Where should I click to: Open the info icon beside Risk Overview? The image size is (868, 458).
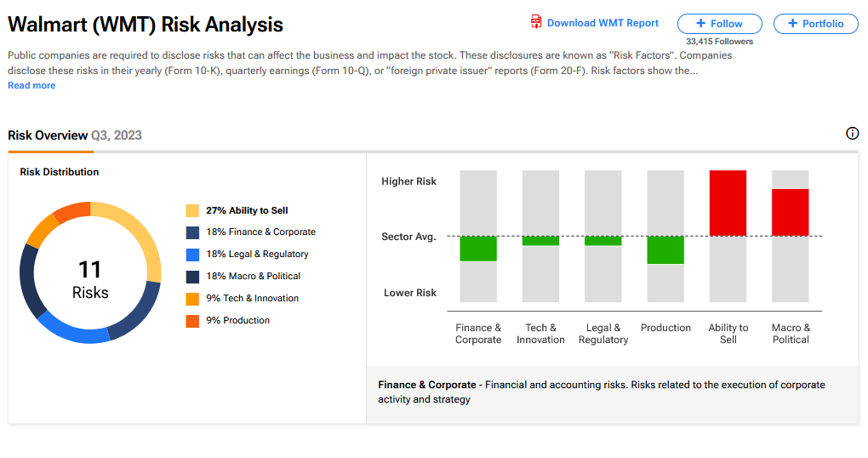[852, 134]
